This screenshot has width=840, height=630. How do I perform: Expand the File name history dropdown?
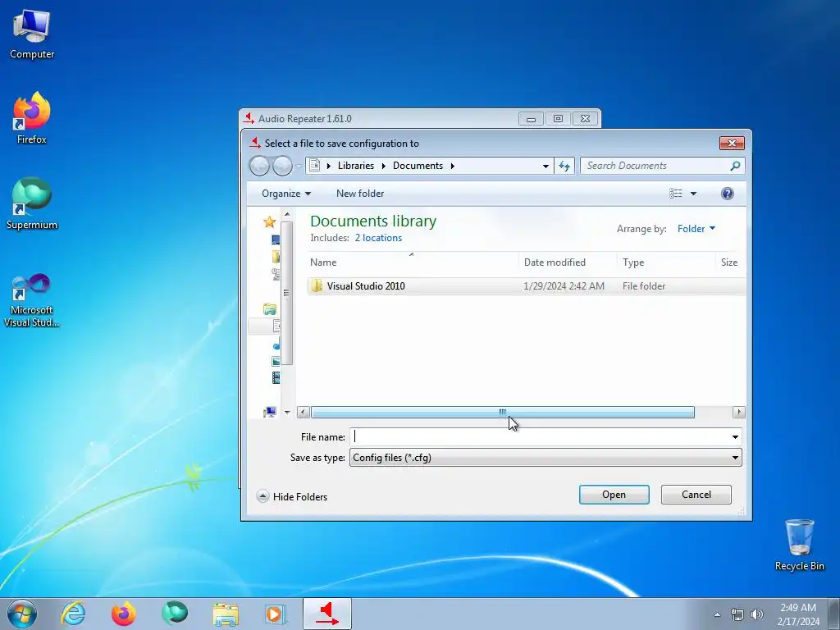pyautogui.click(x=735, y=437)
